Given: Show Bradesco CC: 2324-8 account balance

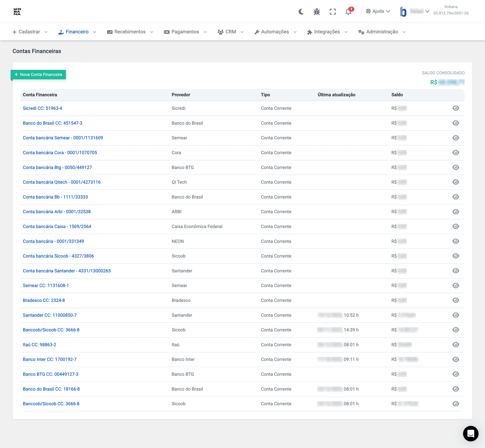Looking at the screenshot, I should point(456,300).
